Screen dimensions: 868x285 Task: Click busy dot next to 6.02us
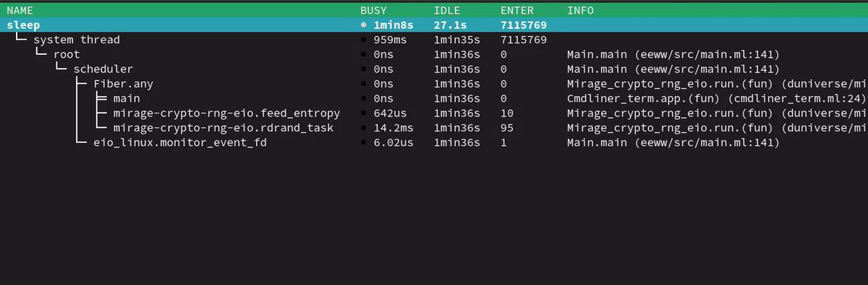(364, 143)
